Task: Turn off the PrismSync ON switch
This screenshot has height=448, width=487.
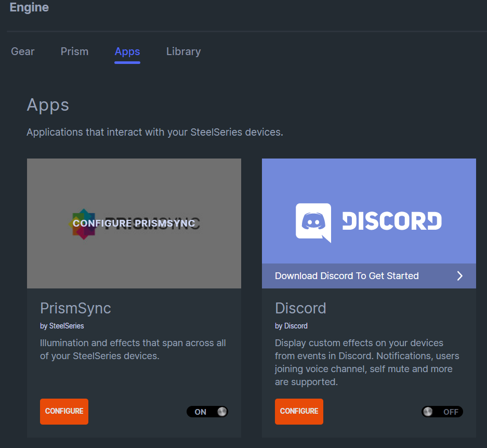Action: point(207,412)
